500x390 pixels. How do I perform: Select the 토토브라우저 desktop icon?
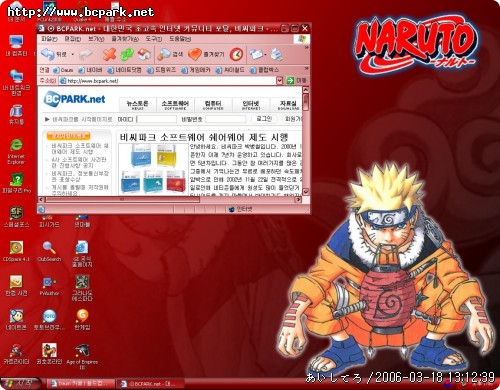pyautogui.click(x=49, y=319)
